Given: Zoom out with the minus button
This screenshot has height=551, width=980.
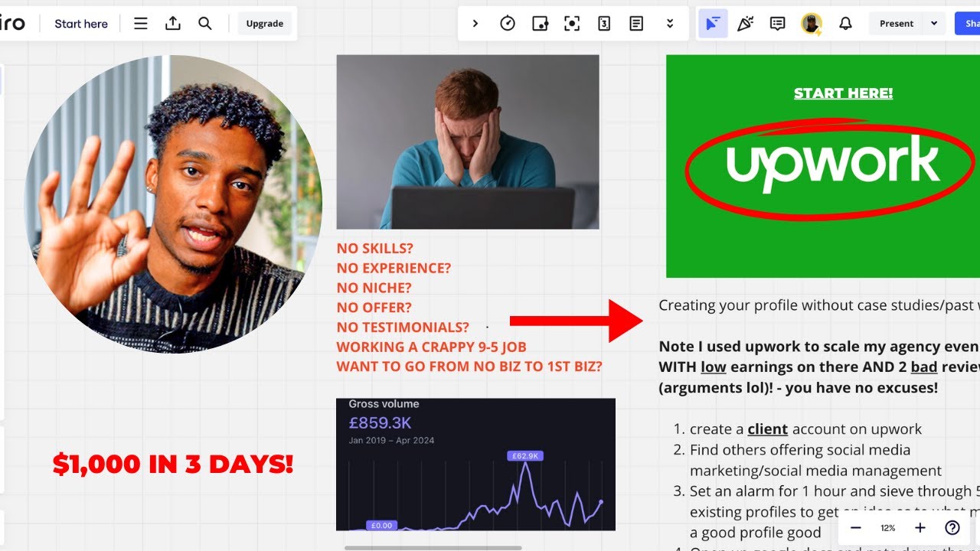Looking at the screenshot, I should pyautogui.click(x=856, y=528).
